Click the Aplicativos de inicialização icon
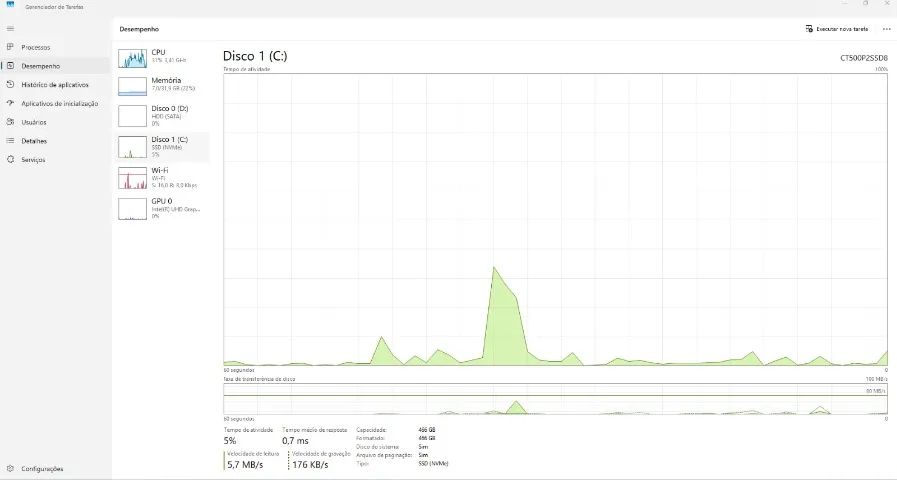Screen dimensions: 897x480 coord(10,103)
